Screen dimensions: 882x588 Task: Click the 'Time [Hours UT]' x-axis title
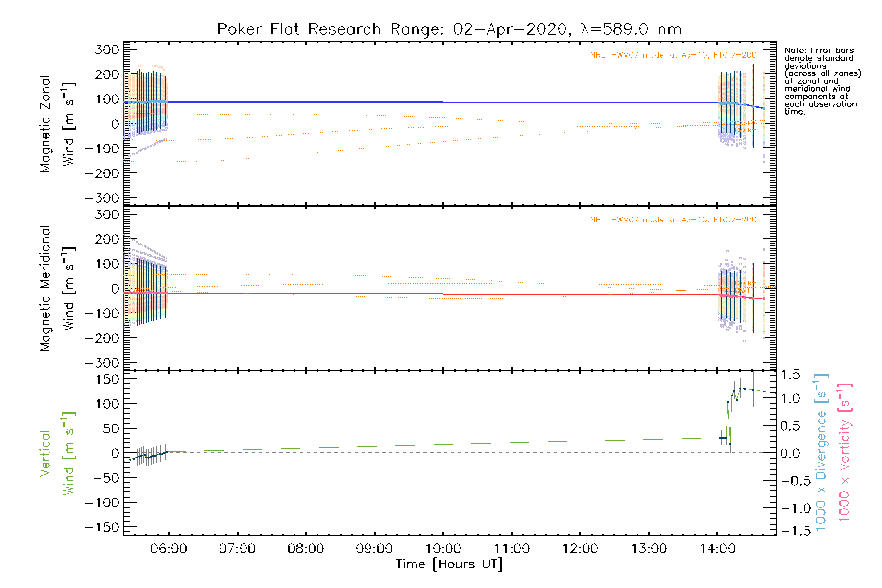(449, 564)
